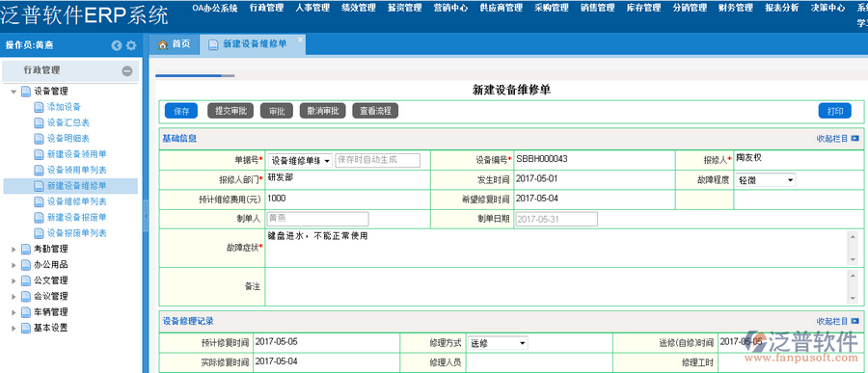Close the 新建设备维修单 tab
This screenshot has width=868, height=373.
[x=300, y=40]
